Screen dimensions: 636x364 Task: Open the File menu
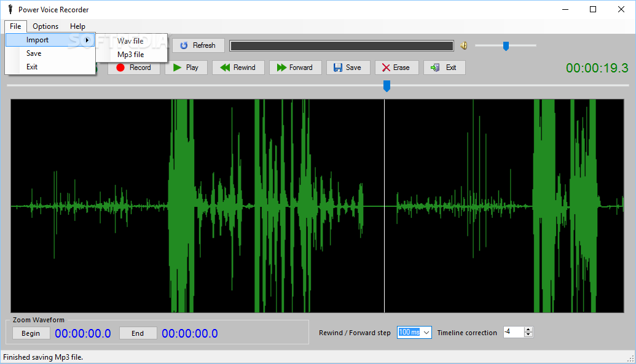15,26
